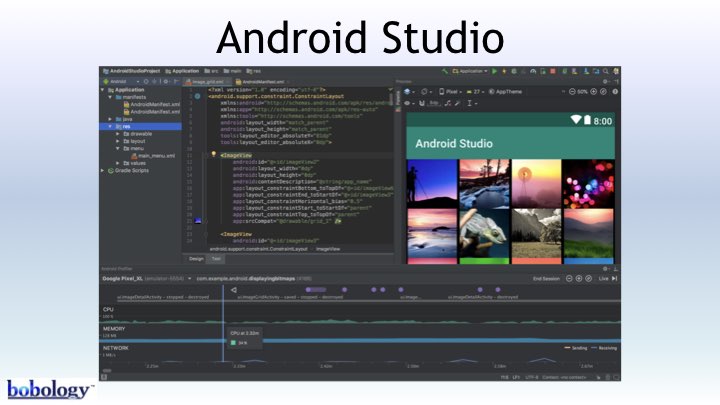720x405 pixels.
Task: Expand the values folder
Action: coord(118,163)
